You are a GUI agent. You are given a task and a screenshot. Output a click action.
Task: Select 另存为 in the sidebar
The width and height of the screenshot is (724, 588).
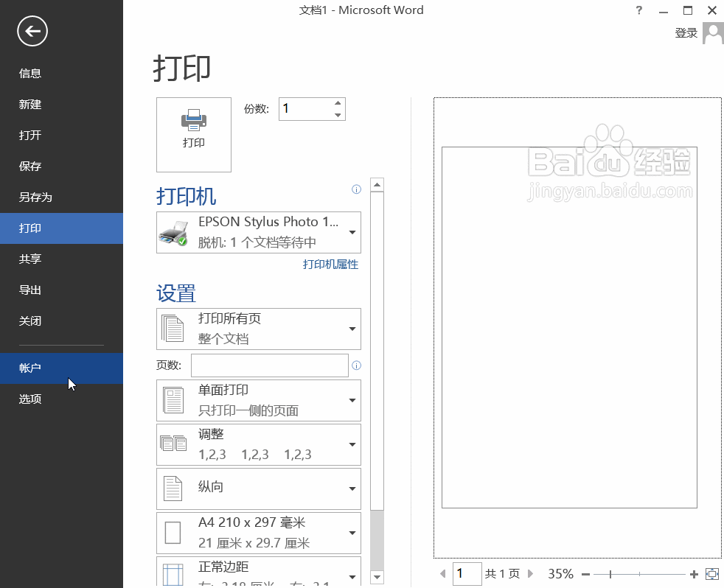[61, 197]
